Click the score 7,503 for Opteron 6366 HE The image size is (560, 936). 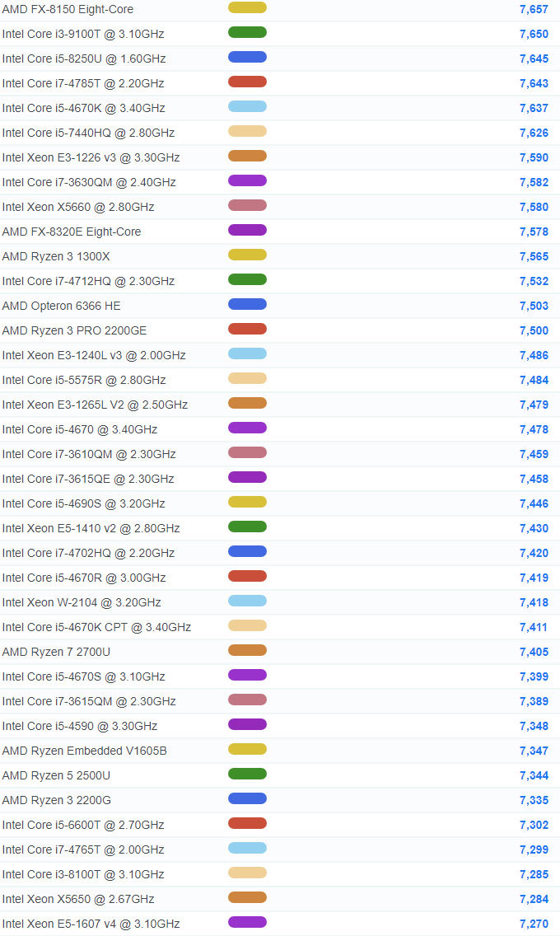click(x=534, y=306)
